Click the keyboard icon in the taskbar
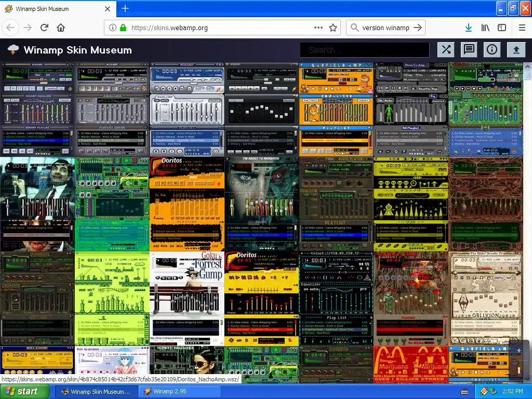This screenshot has width=532, height=399. click(x=464, y=392)
